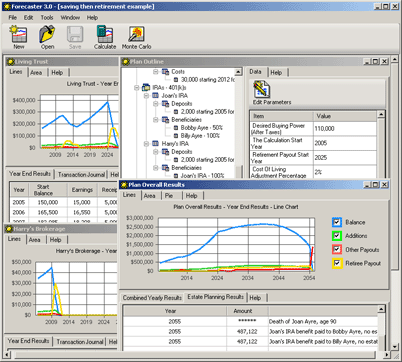The height and width of the screenshot is (362, 402).
Task: Click the Earnings column header in Living Trust
Action: tap(82, 190)
